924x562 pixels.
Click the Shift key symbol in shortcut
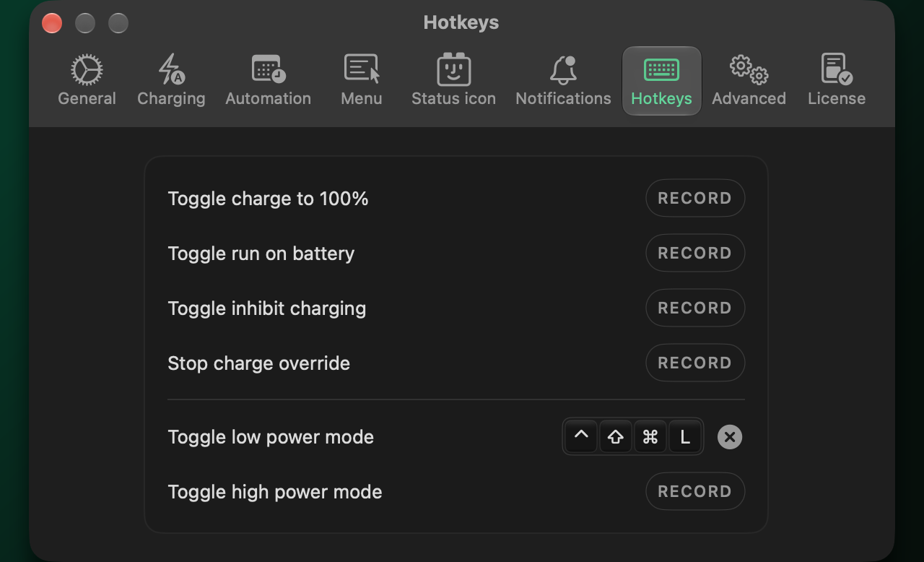pyautogui.click(x=616, y=436)
